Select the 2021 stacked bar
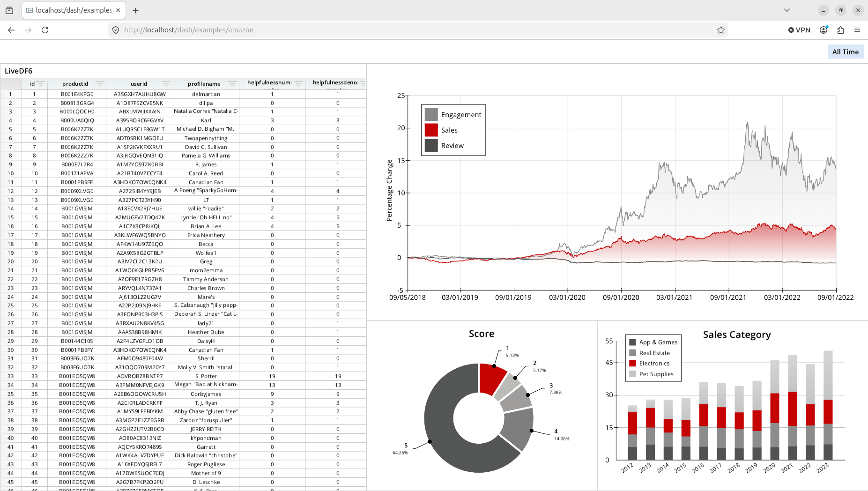This screenshot has width=868, height=491. coord(793,407)
